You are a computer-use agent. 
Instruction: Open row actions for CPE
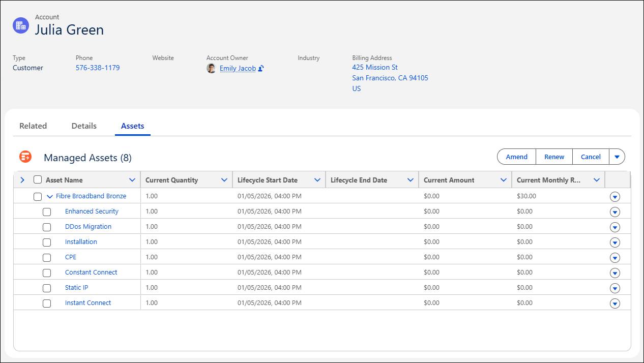click(615, 258)
